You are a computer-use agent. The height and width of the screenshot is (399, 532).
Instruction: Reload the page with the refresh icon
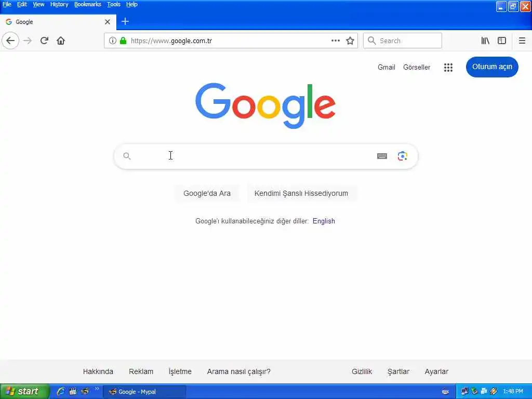coord(44,41)
